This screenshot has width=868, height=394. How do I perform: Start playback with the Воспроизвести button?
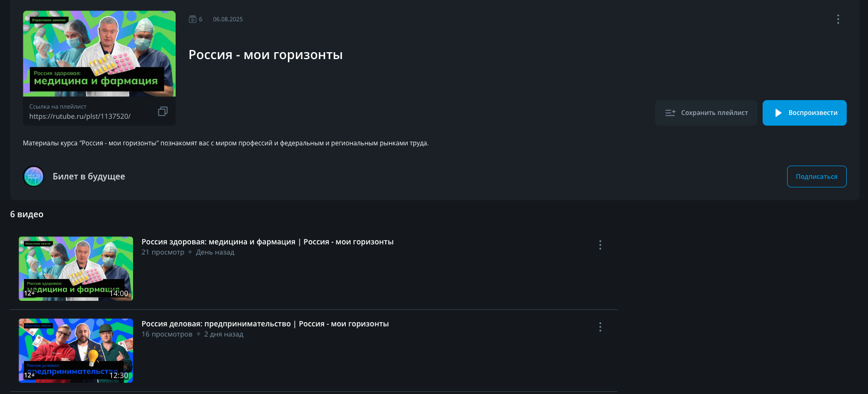[804, 113]
